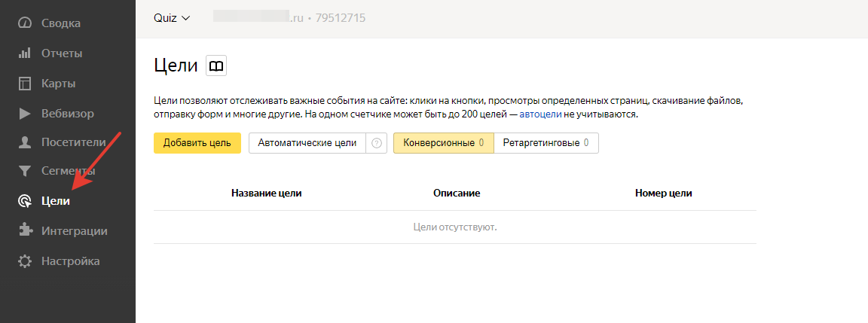The height and width of the screenshot is (323, 868).
Task: Click the Сводка gauge icon
Action: tap(25, 23)
